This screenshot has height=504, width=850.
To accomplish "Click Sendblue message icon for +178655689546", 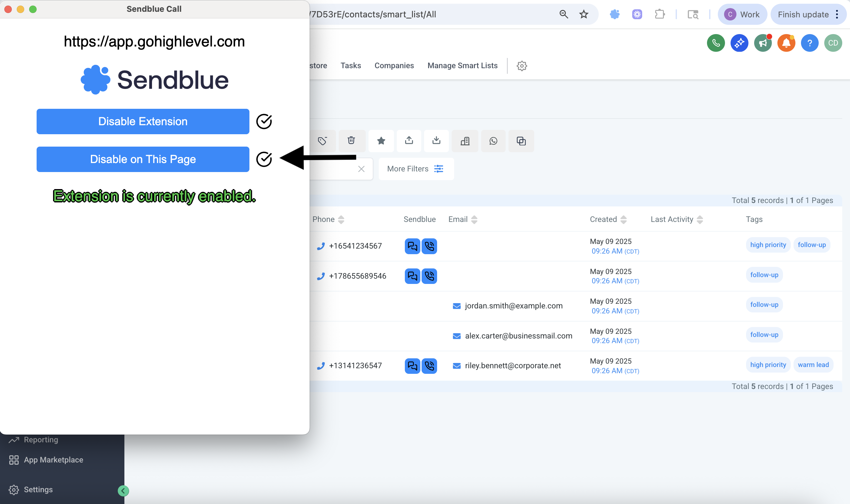I will click(x=412, y=276).
